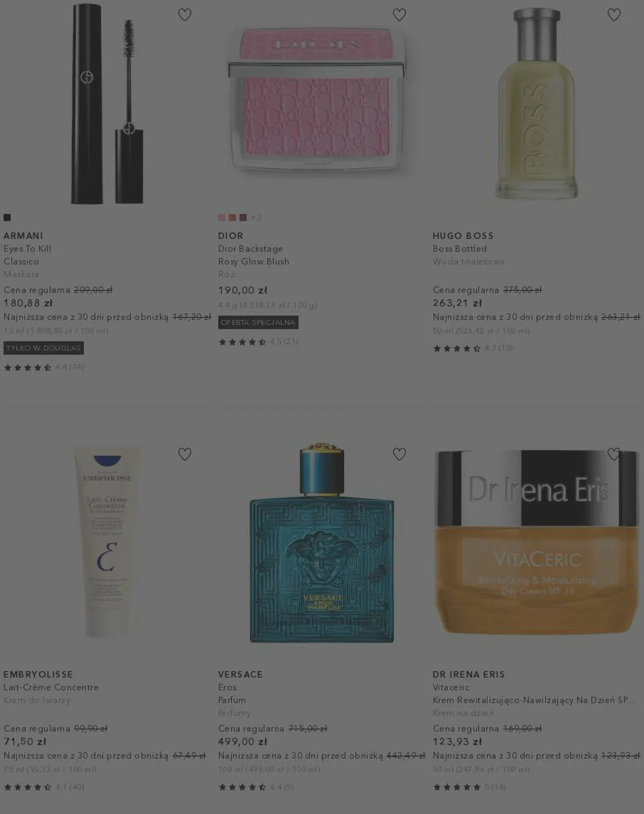Add Dr Irena Eris Vitaceric to favorites
Image resolution: width=644 pixels, height=814 pixels.
[614, 454]
